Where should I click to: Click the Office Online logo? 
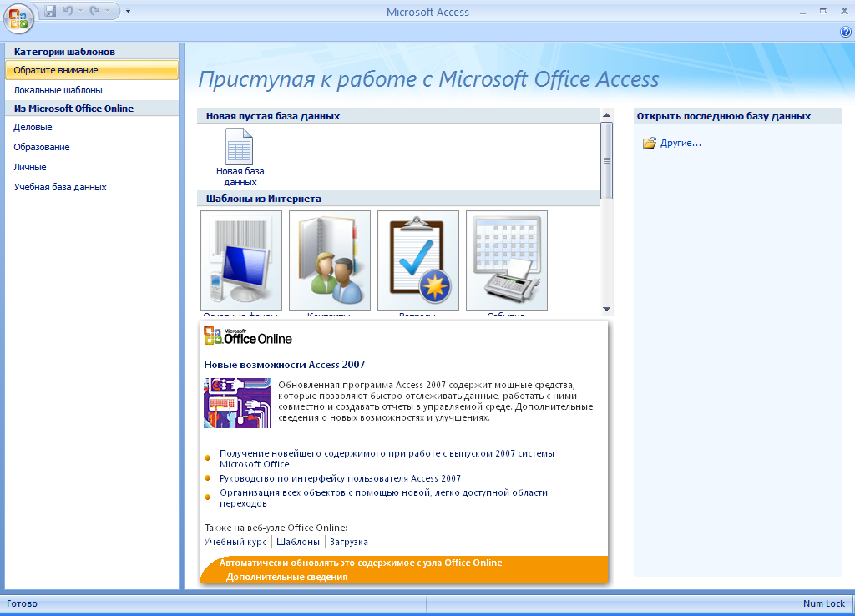point(248,336)
